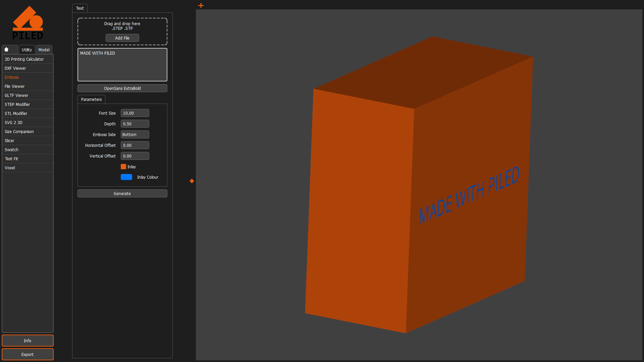Viewport: 644px width, 362px height.
Task: Click the Font Size input field
Action: click(135, 113)
